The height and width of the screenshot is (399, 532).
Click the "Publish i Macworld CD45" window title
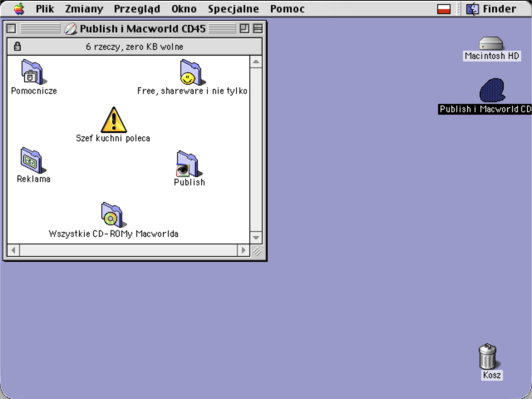pos(143,29)
